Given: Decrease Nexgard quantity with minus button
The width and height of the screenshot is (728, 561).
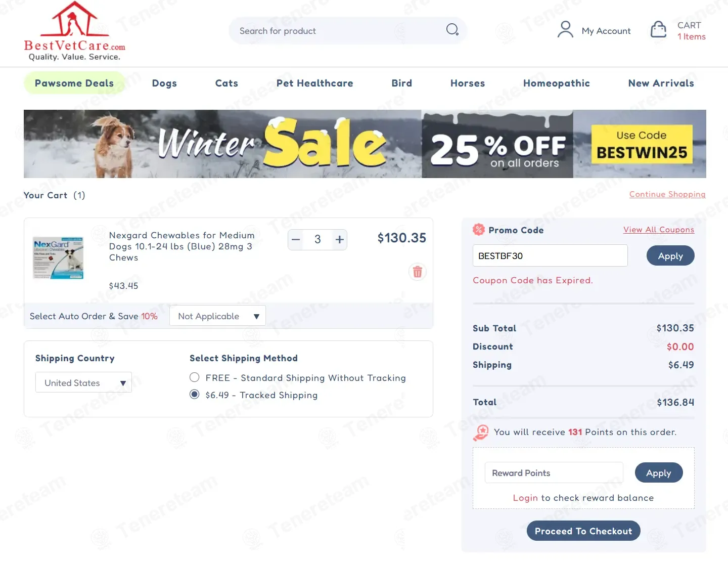Looking at the screenshot, I should click(x=296, y=239).
